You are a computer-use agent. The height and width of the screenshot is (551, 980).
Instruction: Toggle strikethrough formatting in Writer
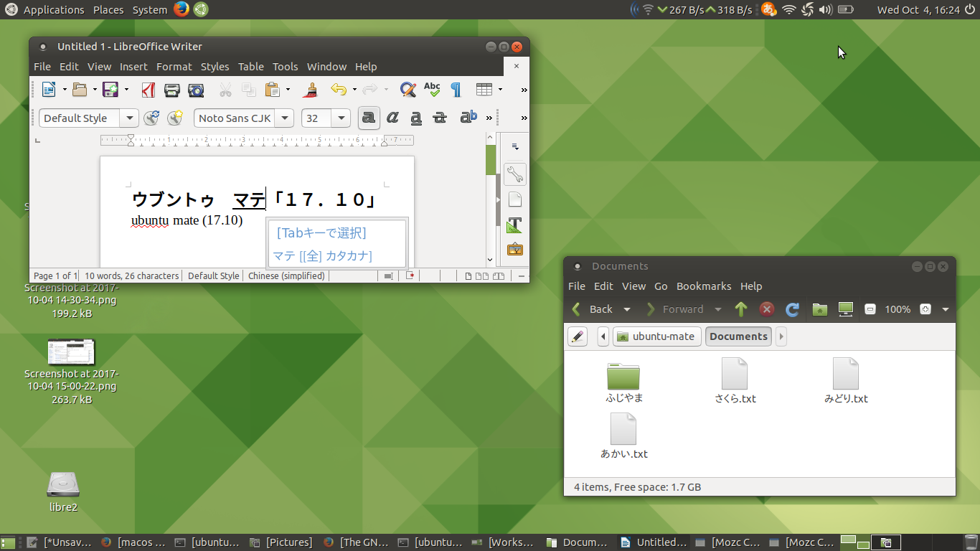click(x=440, y=118)
